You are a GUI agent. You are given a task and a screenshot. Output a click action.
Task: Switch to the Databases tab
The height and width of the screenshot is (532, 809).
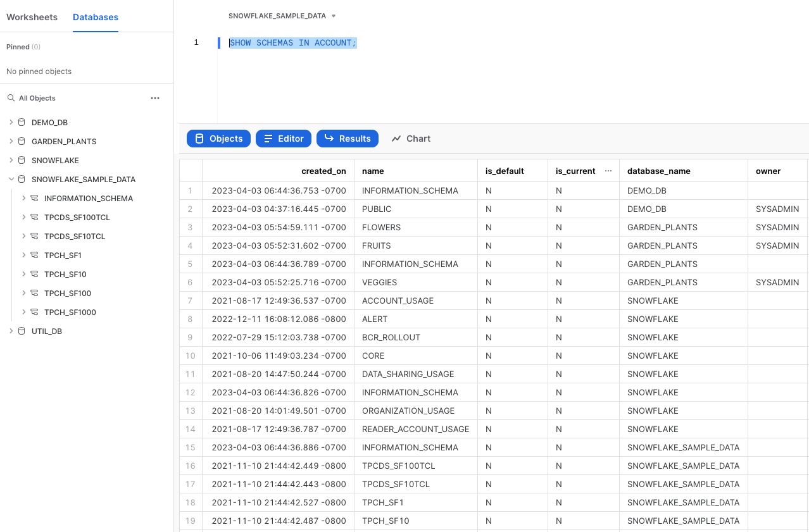point(96,17)
